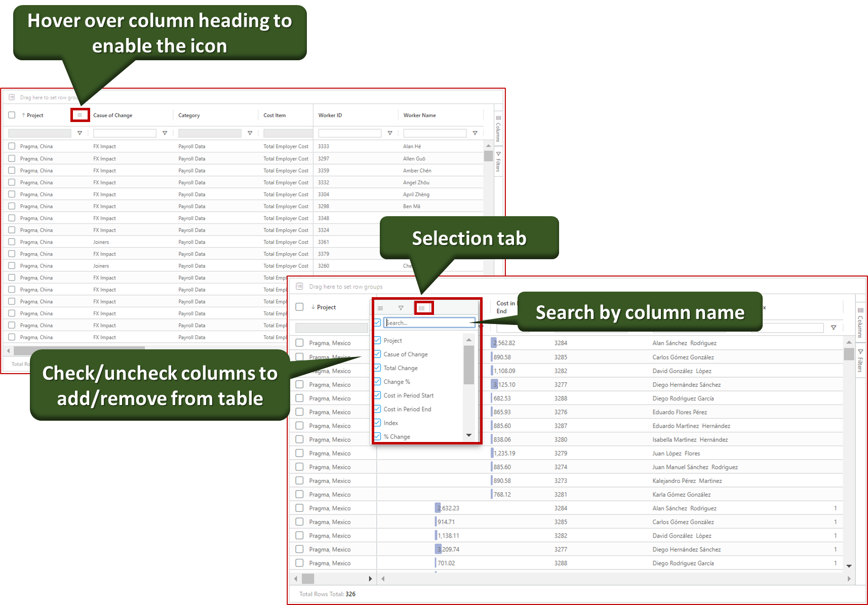Click the row group icon in lower grid
This screenshot has height=605, width=868.
coord(299,287)
